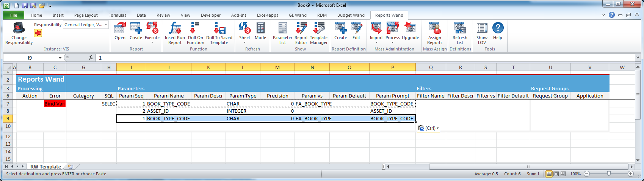Click zoom out minus button
Image resolution: width=644 pixels, height=181 pixels.
(x=587, y=174)
